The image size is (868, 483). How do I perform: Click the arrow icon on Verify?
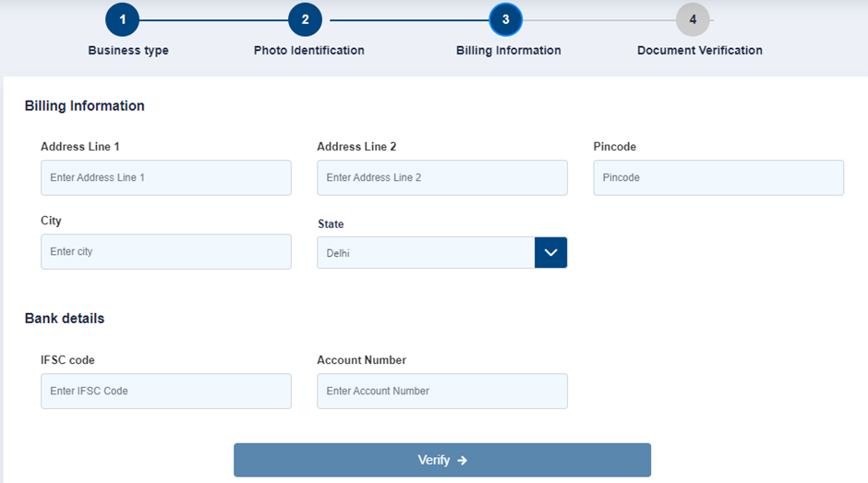tap(463, 460)
